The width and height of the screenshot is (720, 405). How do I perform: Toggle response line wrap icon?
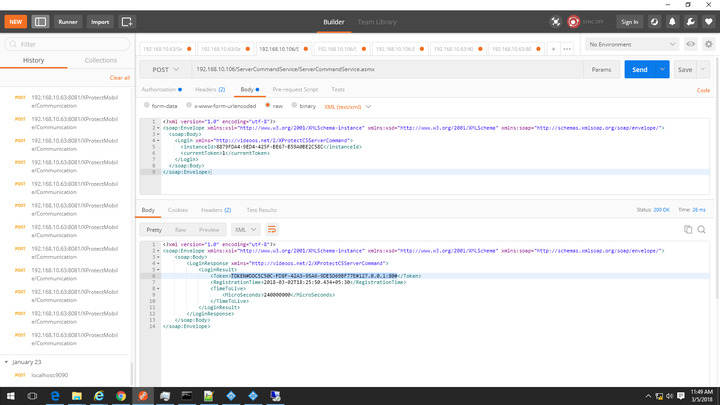click(271, 229)
